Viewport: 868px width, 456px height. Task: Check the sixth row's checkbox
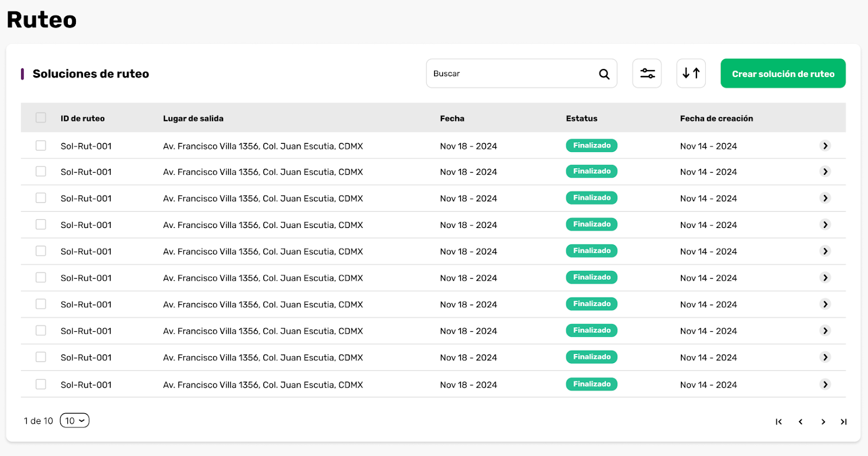41,277
